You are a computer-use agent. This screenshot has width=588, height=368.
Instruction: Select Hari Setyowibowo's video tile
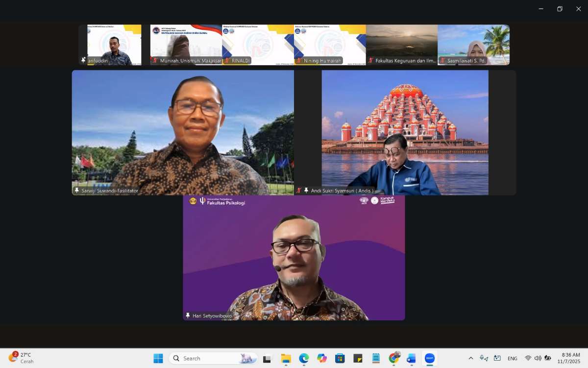(294, 258)
